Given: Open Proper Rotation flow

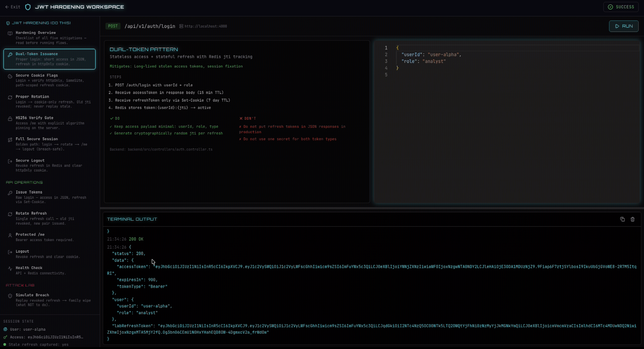Looking at the screenshot, I should (50, 101).
